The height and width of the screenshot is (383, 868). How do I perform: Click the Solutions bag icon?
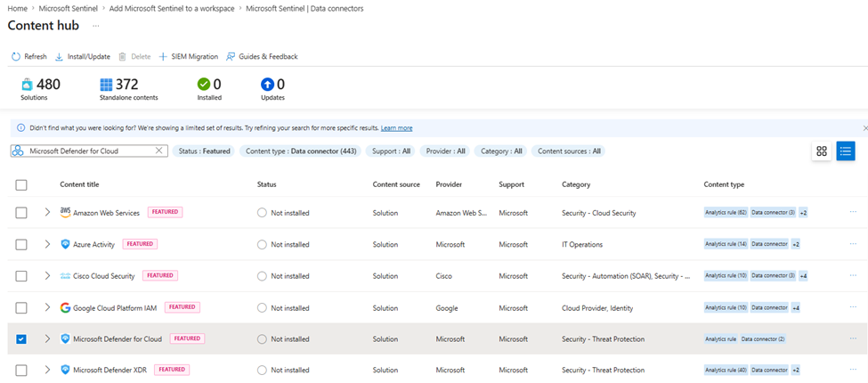click(x=27, y=85)
